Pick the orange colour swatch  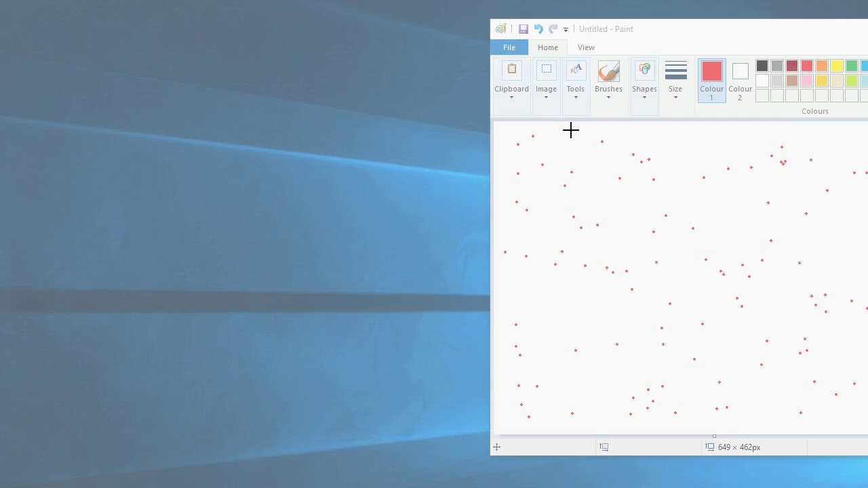click(x=822, y=66)
